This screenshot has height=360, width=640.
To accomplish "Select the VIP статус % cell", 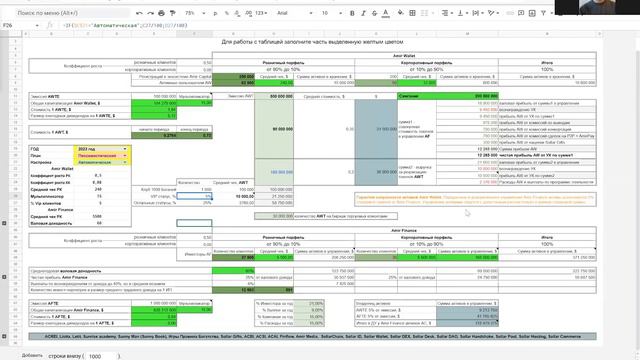I will [194, 196].
